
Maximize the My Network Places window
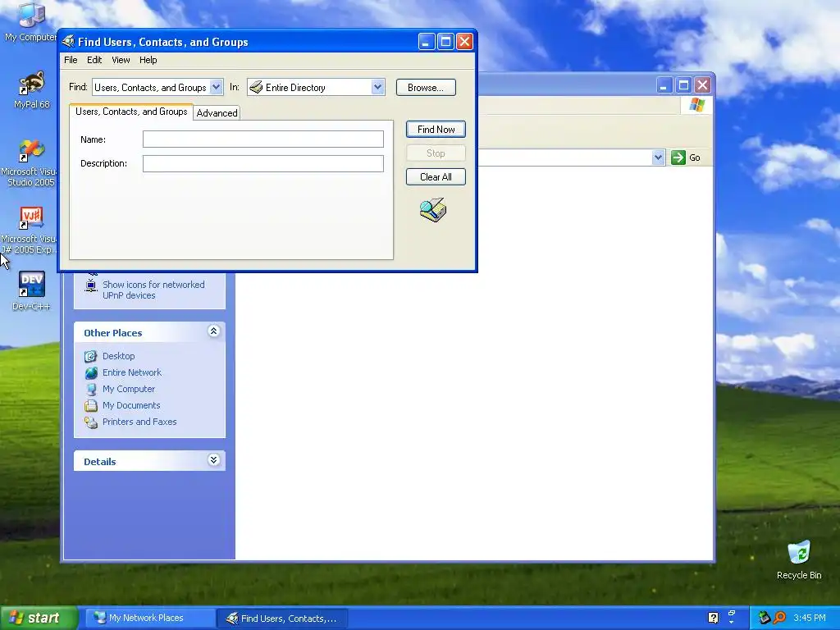tap(683, 85)
